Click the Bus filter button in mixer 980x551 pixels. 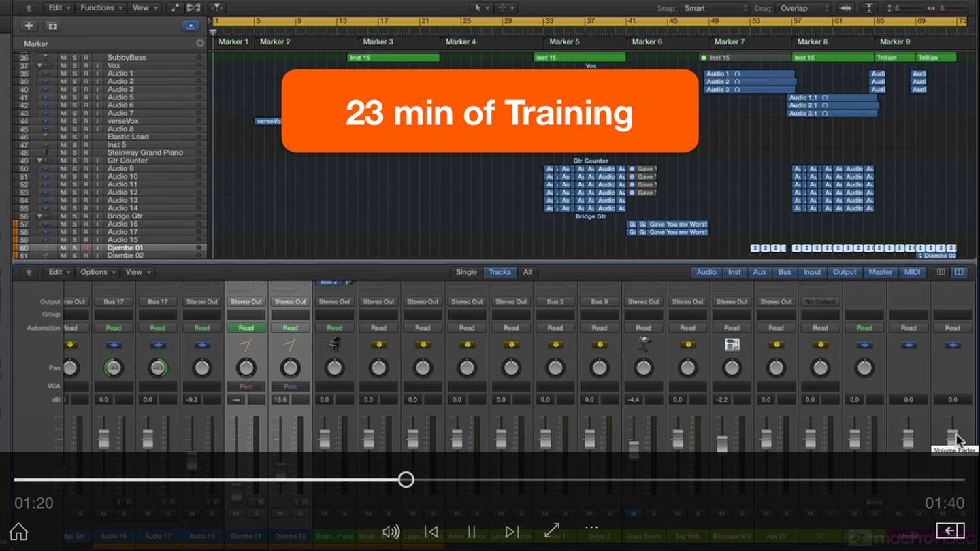[785, 272]
